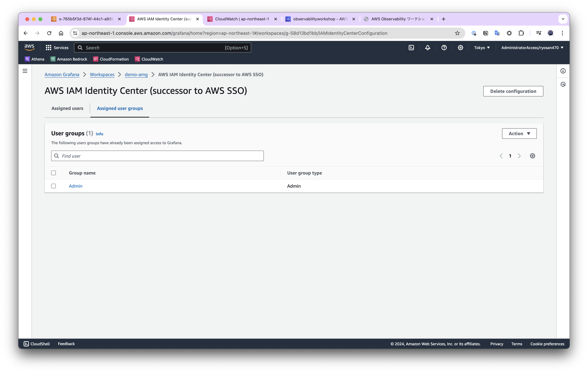Open the notifications bell icon
The image size is (588, 373).
428,48
